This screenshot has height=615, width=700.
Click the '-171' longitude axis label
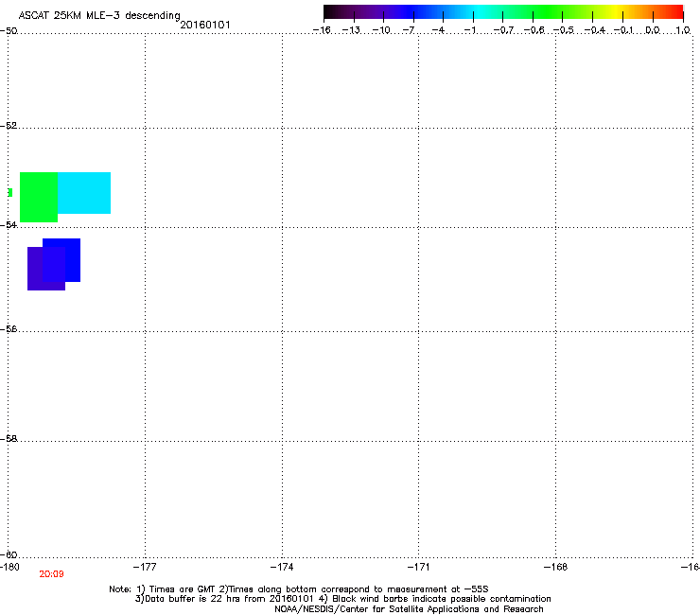(418, 567)
